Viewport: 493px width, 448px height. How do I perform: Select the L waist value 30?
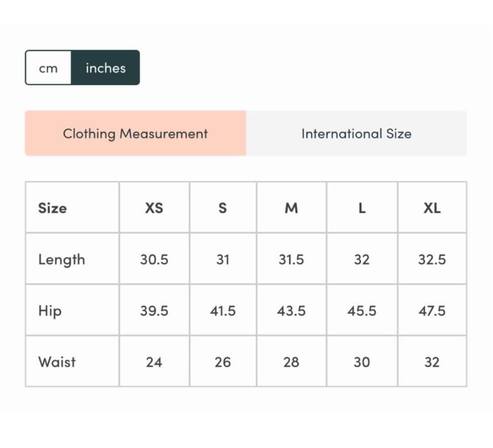tap(362, 362)
